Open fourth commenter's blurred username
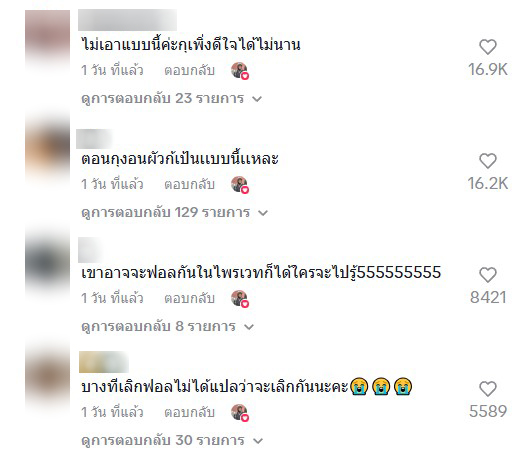This screenshot has height=464, width=526. 104,362
